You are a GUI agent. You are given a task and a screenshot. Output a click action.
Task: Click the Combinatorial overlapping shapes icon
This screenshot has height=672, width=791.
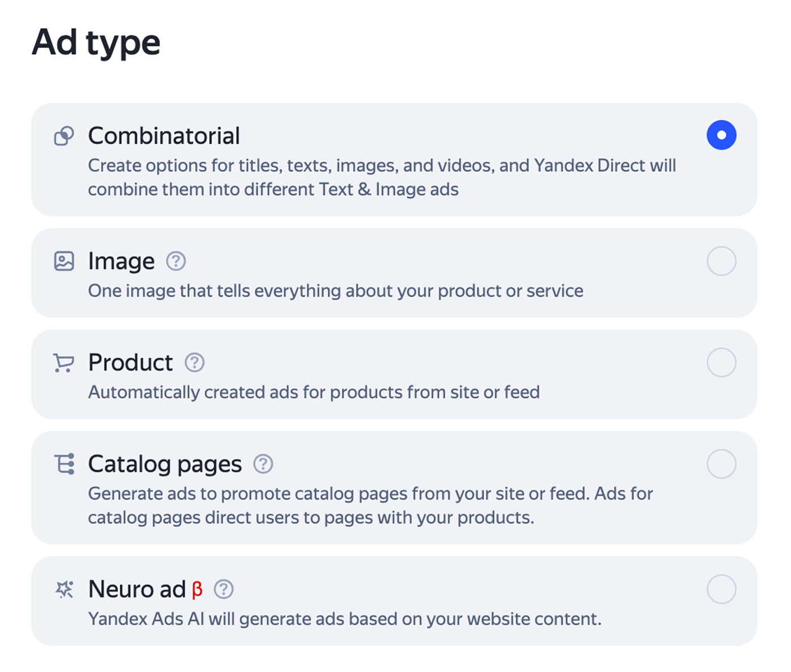click(64, 136)
